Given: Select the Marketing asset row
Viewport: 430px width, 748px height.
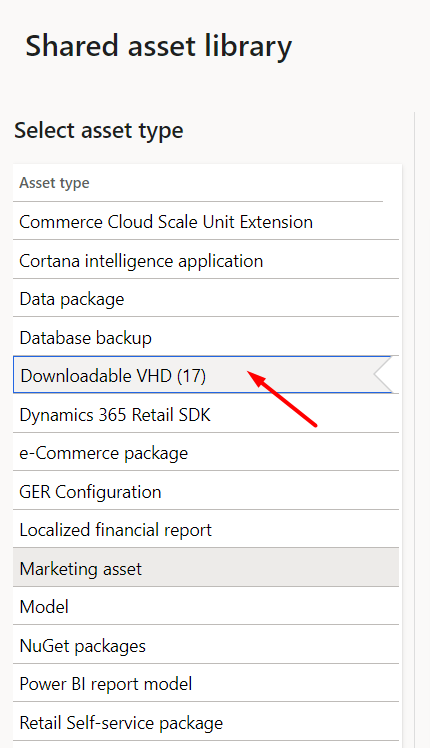Looking at the screenshot, I should [x=206, y=568].
